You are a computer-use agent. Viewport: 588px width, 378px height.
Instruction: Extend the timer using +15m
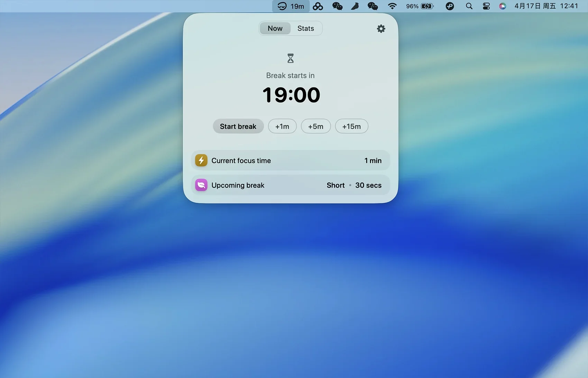pyautogui.click(x=351, y=126)
